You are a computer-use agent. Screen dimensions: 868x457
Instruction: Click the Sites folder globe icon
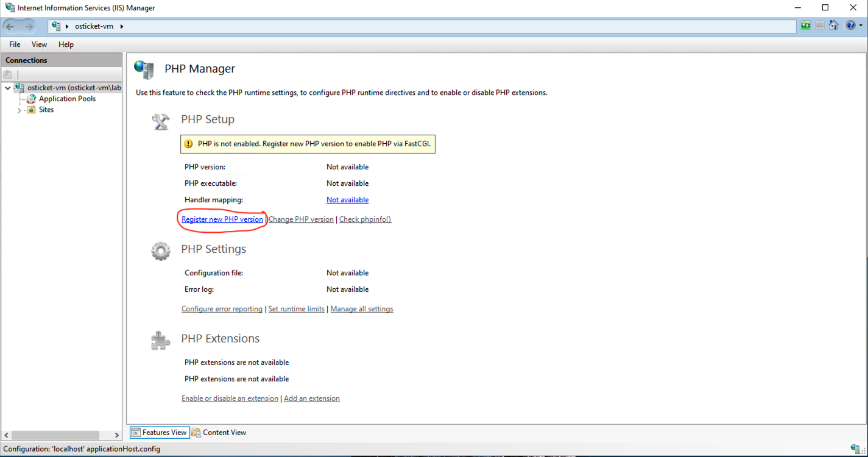31,110
